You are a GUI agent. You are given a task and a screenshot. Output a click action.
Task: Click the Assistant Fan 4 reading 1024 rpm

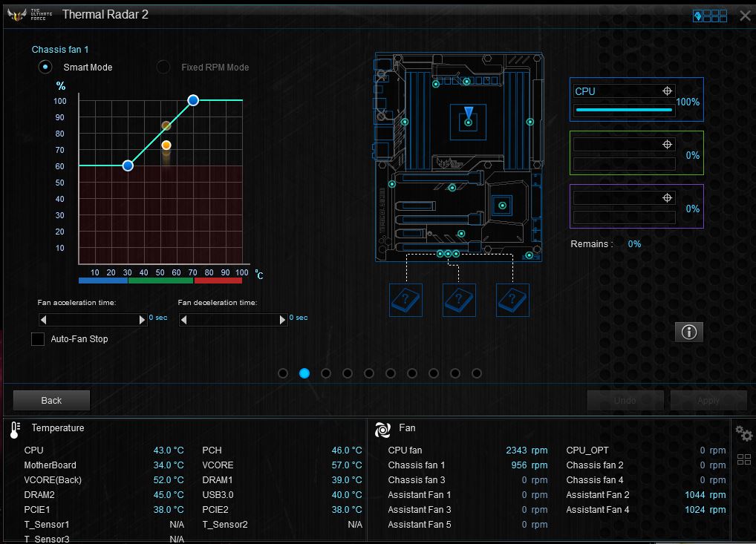click(x=706, y=510)
